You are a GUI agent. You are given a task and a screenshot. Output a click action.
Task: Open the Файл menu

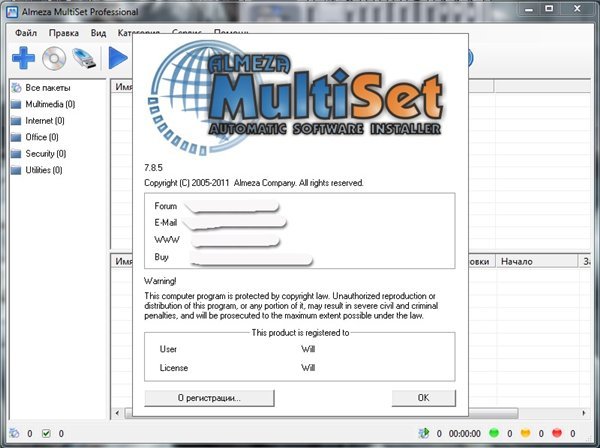click(x=26, y=33)
